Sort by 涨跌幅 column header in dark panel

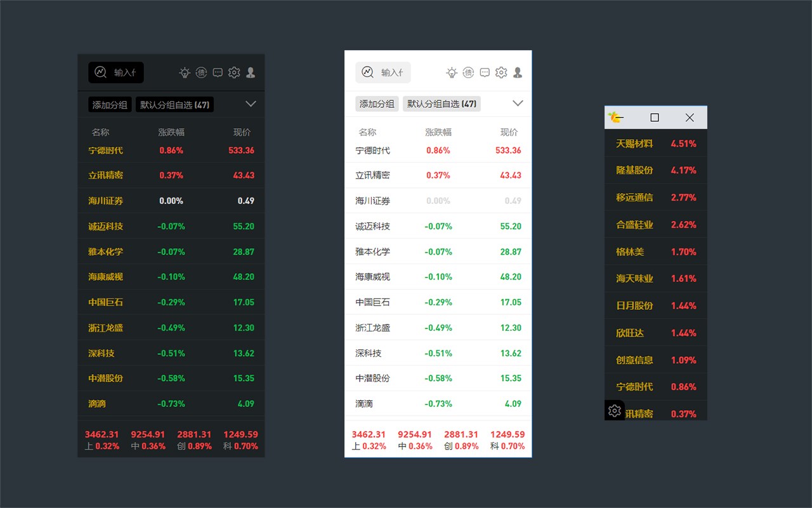(x=171, y=132)
